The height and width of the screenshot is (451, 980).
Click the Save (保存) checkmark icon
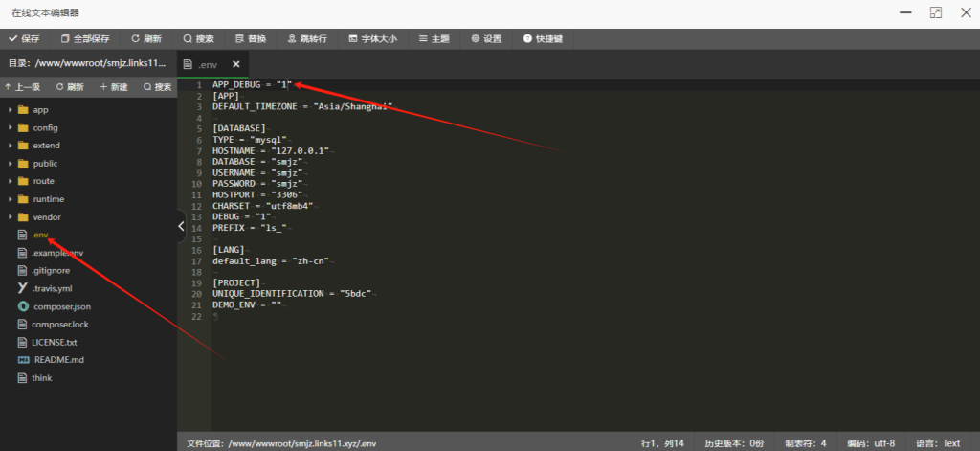point(13,39)
